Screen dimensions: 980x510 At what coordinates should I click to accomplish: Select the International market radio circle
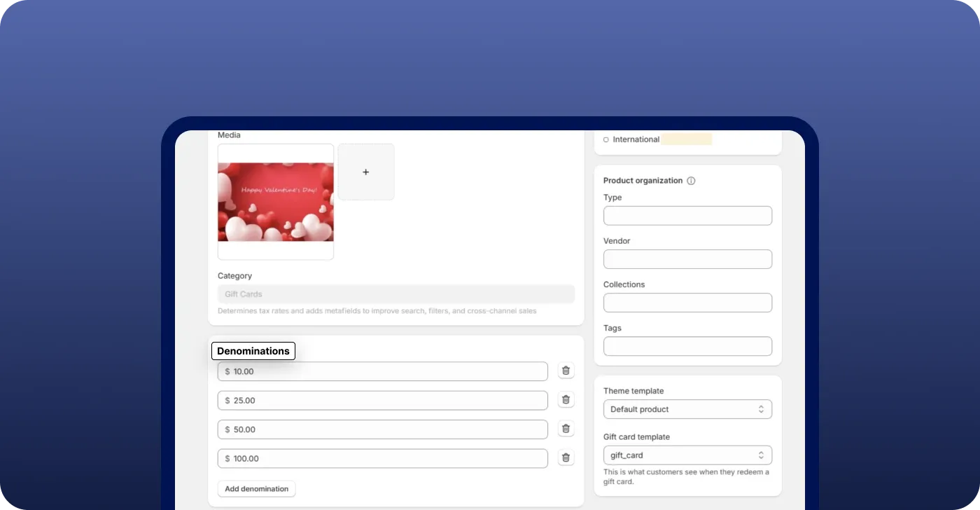tap(605, 139)
